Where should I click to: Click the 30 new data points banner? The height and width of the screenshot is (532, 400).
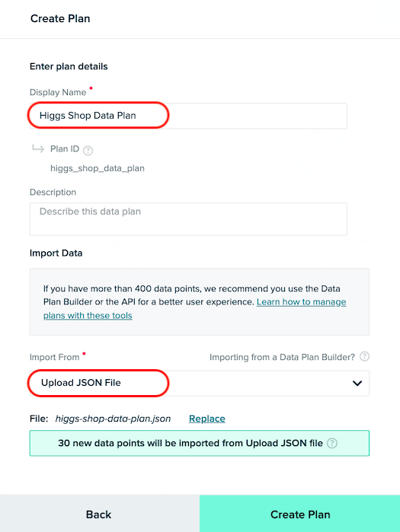click(x=200, y=443)
